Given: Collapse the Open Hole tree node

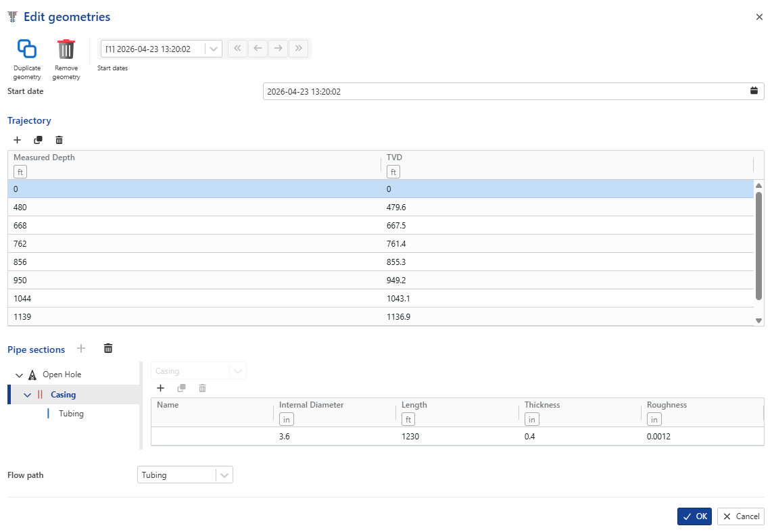Looking at the screenshot, I should click(x=19, y=375).
